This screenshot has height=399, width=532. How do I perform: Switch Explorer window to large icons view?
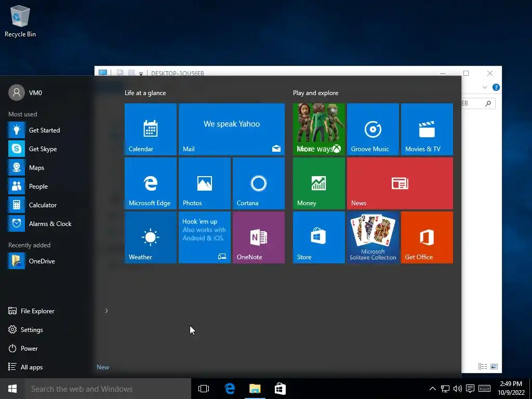click(x=494, y=366)
